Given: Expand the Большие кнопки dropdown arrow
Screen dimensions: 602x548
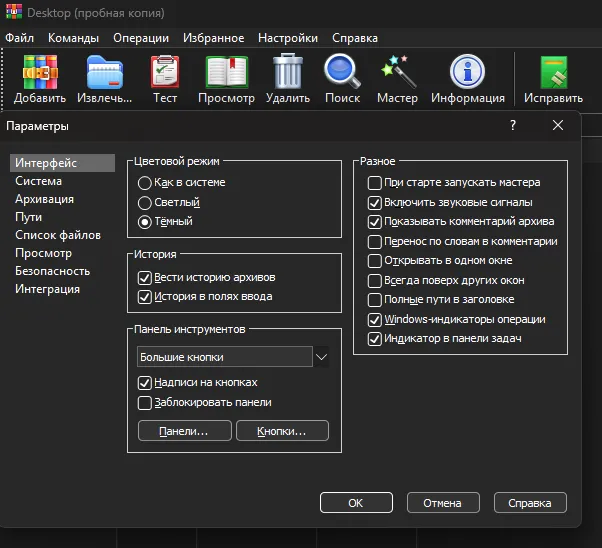Looking at the screenshot, I should (x=321, y=357).
